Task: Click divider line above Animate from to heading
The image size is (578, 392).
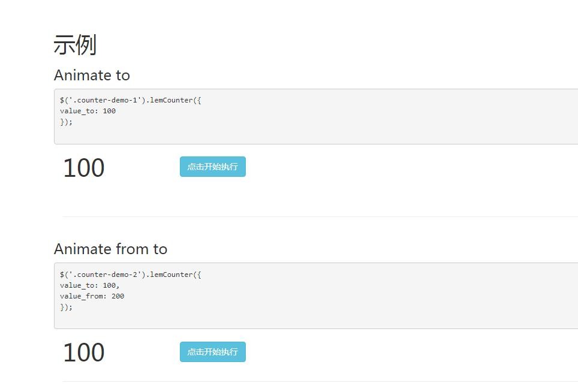Action: (320, 217)
